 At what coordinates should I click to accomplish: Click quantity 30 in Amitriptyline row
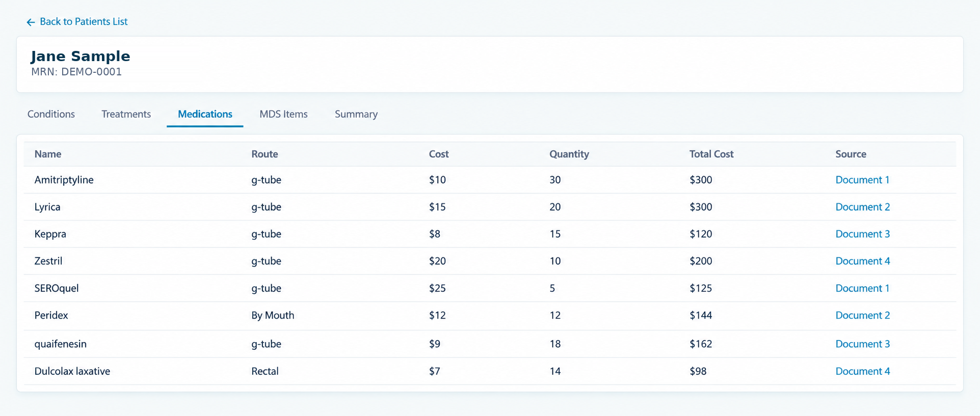coord(555,180)
